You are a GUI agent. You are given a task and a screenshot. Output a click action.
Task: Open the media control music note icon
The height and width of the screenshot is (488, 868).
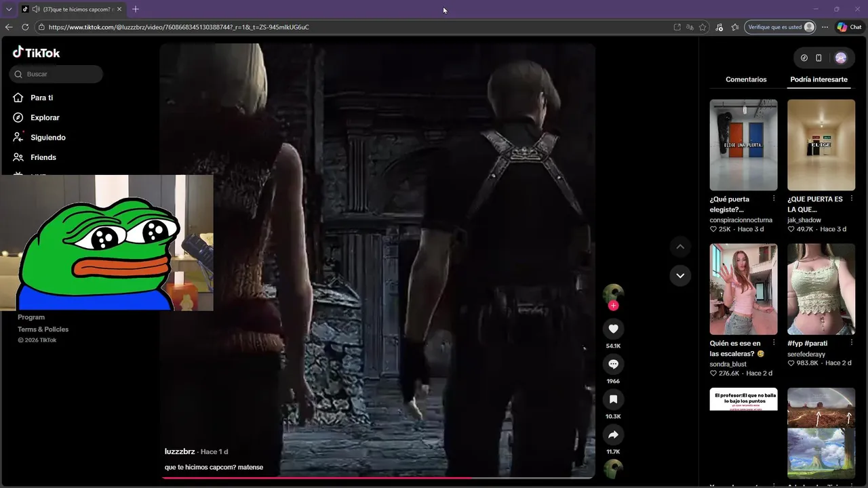tap(719, 27)
